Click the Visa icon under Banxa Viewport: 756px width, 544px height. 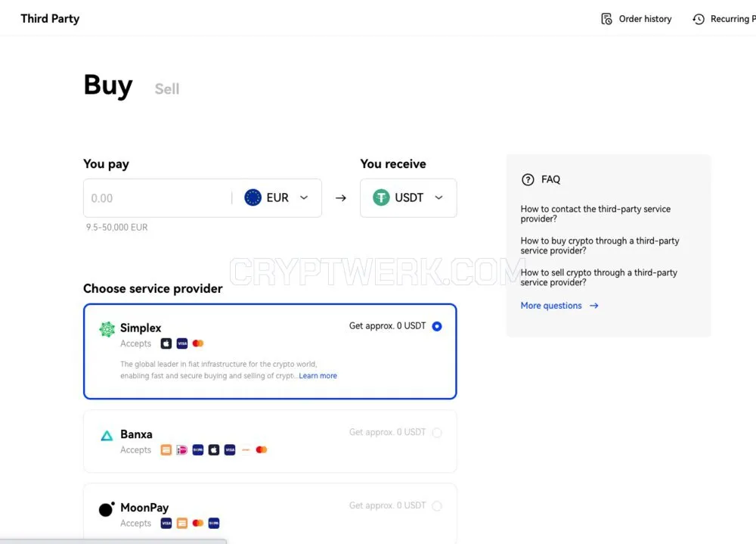pos(230,450)
